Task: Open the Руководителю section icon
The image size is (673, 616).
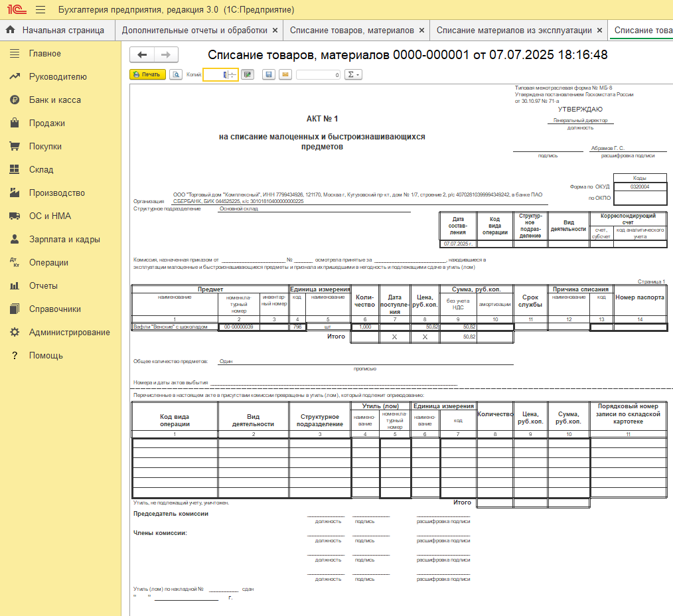Action: [x=15, y=77]
